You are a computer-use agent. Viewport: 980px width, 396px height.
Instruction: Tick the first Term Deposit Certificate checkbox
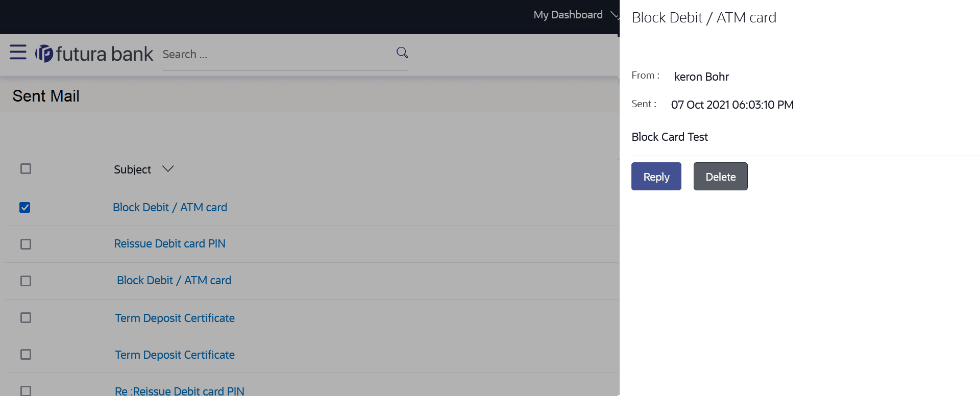coord(26,318)
